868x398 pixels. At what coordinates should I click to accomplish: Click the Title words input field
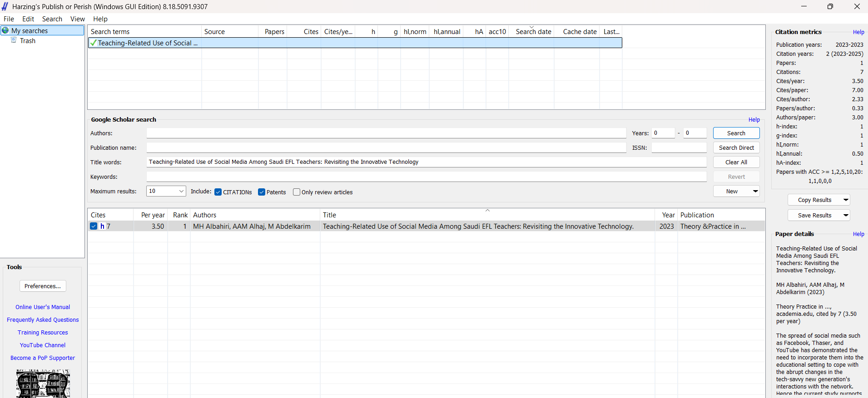(x=426, y=162)
